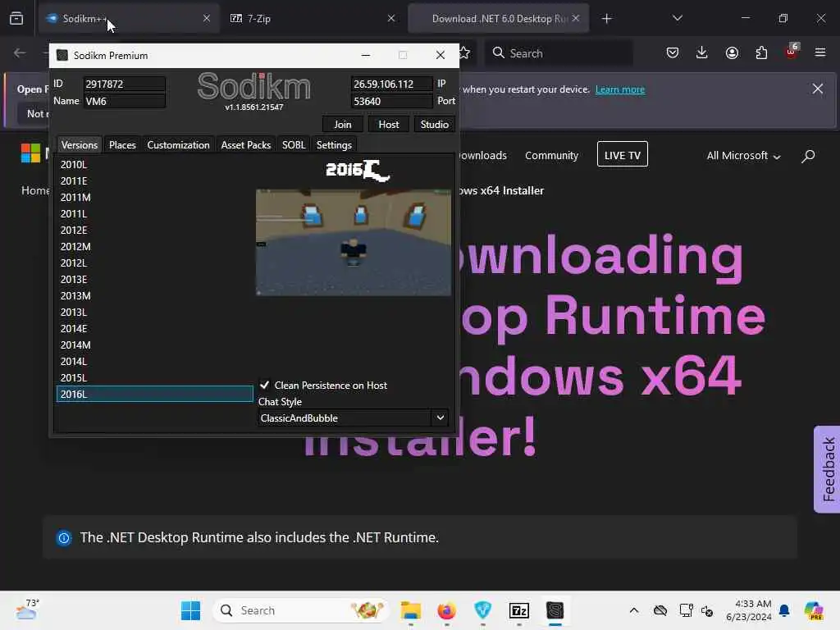Open the notification bell icon
Viewport: 840px width, 630px height.
[x=784, y=610]
